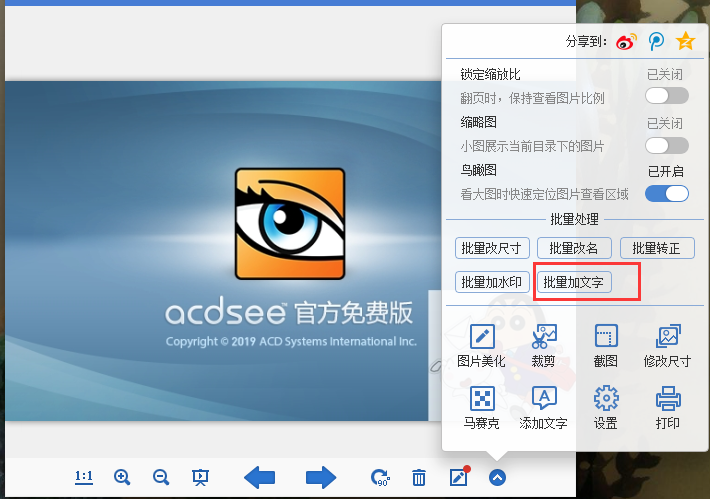Click the 批量加文字 button
This screenshot has height=499, width=710.
pyautogui.click(x=574, y=282)
